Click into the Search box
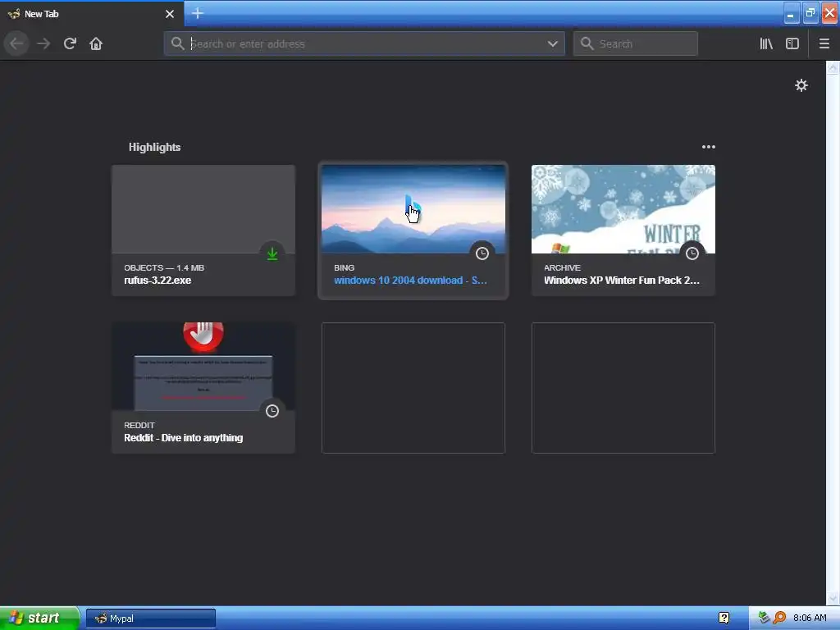Image resolution: width=840 pixels, height=630 pixels. click(x=636, y=43)
